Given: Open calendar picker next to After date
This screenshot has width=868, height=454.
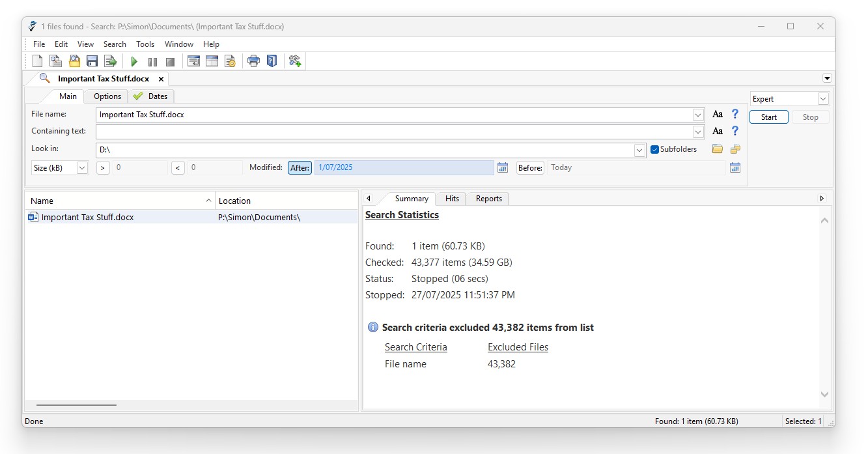Looking at the screenshot, I should 503,167.
